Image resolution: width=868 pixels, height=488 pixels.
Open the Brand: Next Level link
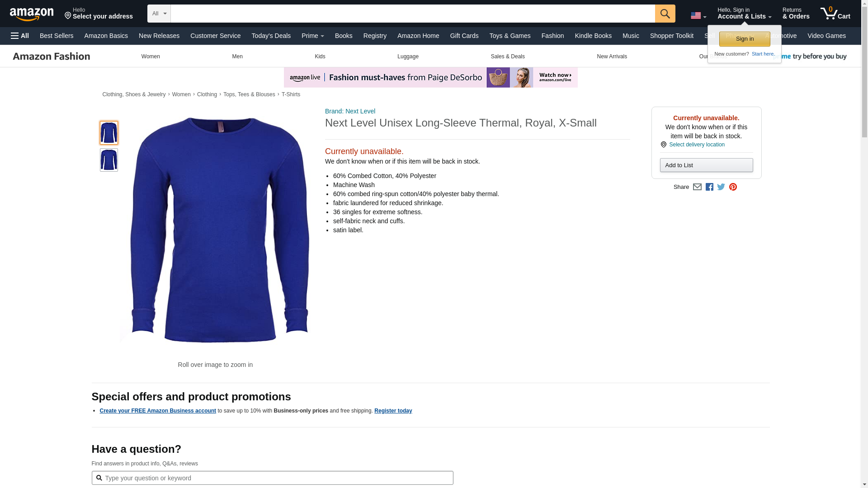350,111
